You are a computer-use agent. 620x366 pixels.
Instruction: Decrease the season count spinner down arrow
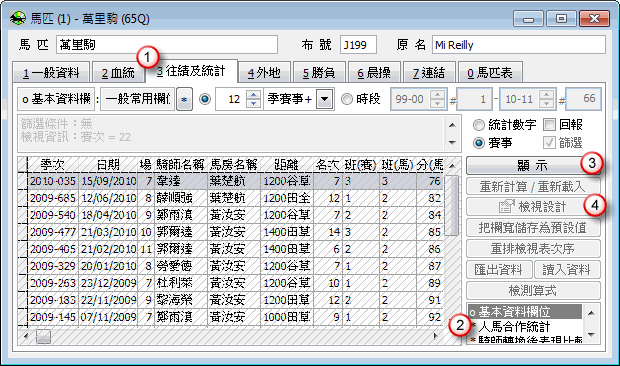[x=253, y=104]
